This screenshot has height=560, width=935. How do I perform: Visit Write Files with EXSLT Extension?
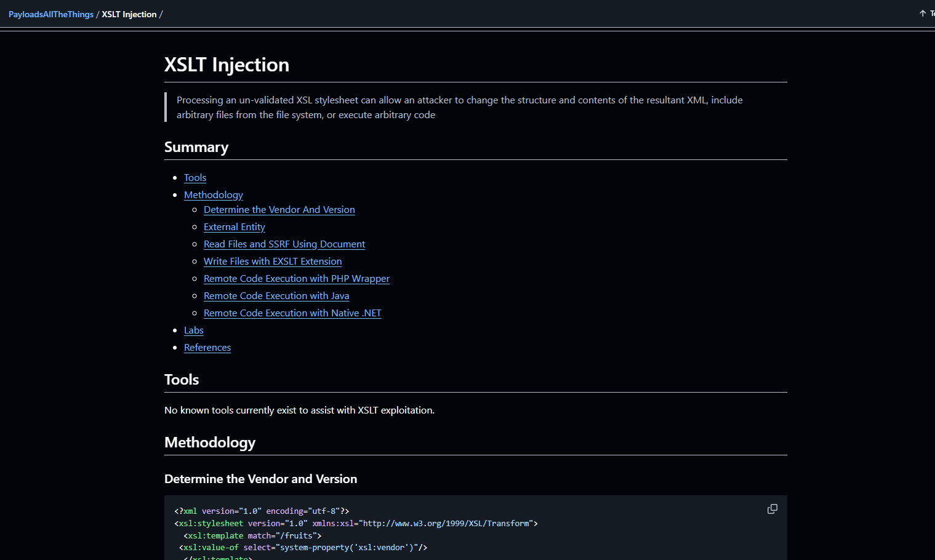point(272,261)
